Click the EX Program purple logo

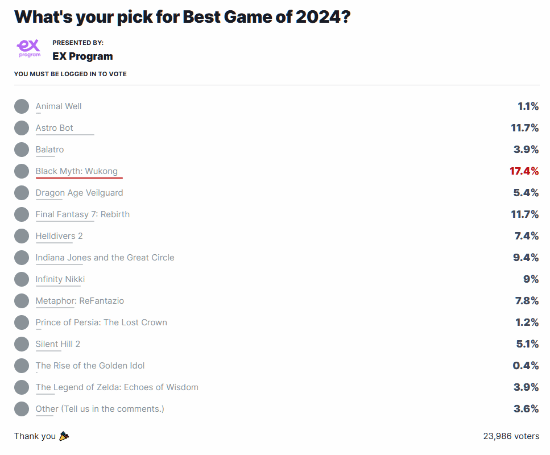coord(29,48)
